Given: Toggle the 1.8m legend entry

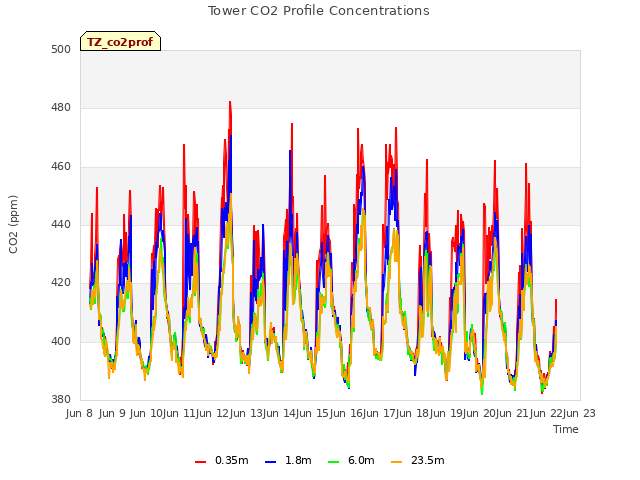Looking at the screenshot, I should (288, 460).
